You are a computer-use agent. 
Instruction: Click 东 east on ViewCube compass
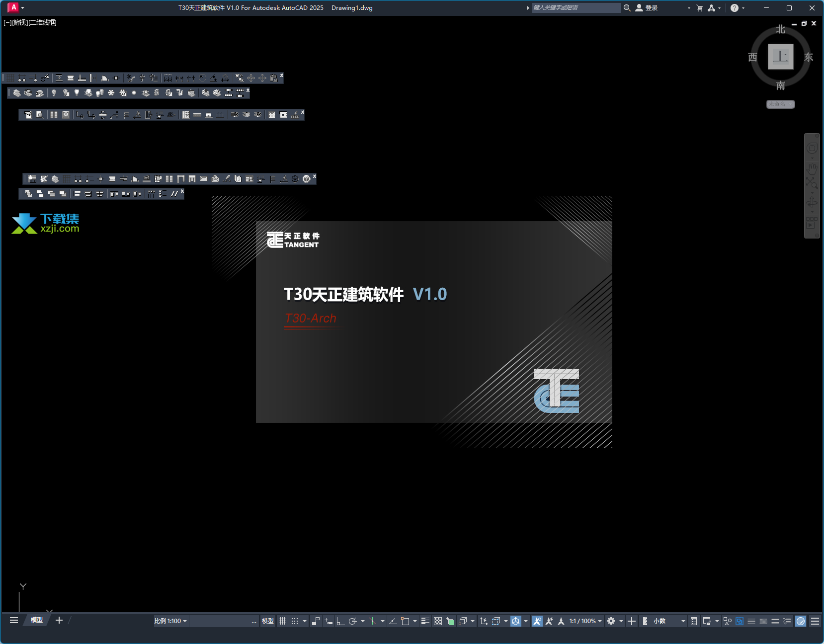pos(809,57)
